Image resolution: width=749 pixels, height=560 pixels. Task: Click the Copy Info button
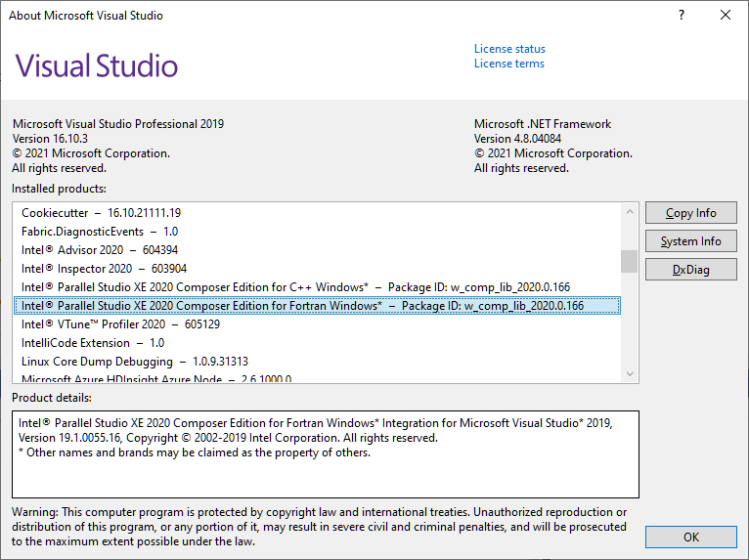[x=690, y=213]
